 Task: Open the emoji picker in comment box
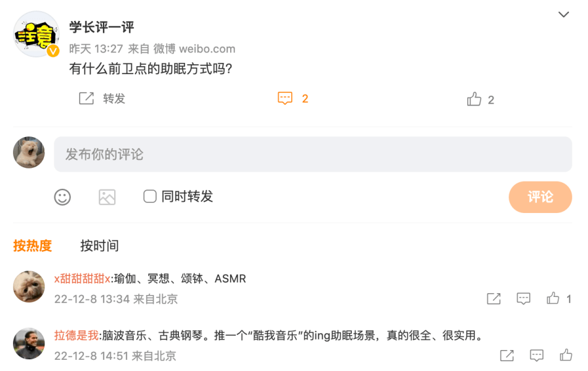[x=62, y=197]
